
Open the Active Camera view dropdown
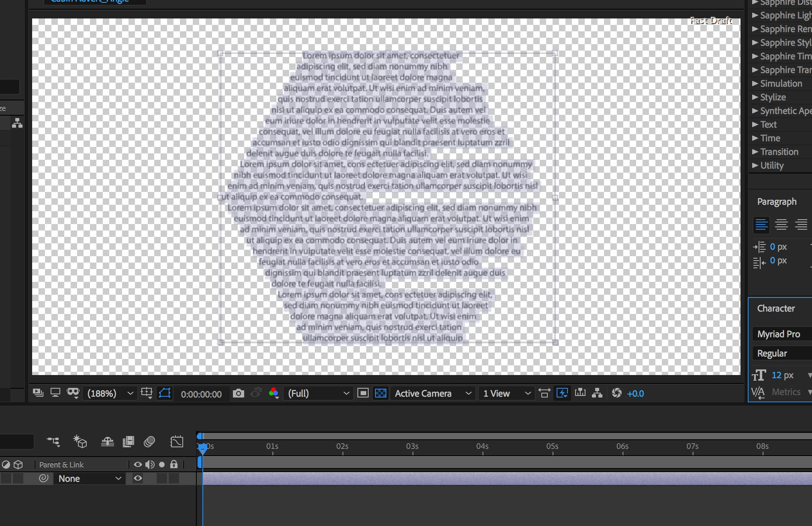point(433,393)
